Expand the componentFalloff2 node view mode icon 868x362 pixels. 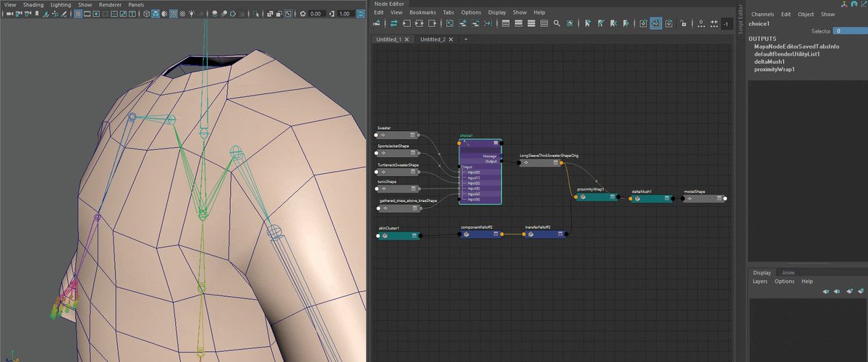tap(497, 234)
